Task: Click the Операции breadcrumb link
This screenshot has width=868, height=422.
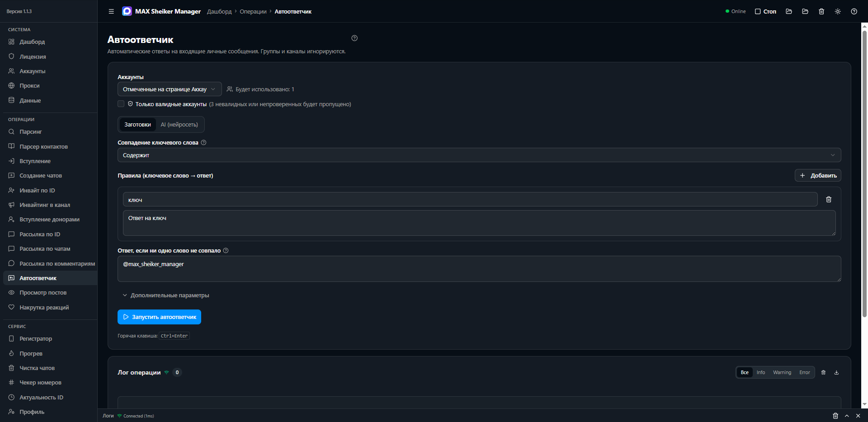Action: click(x=253, y=11)
